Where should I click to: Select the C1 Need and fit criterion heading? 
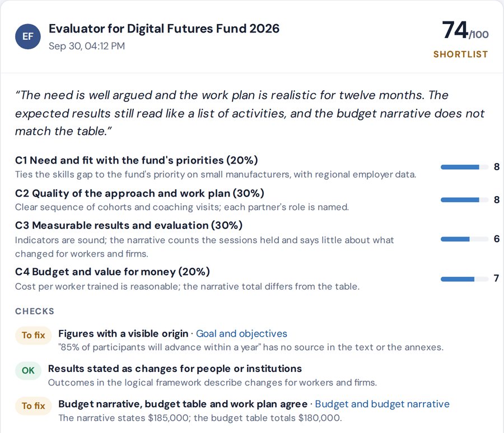136,160
